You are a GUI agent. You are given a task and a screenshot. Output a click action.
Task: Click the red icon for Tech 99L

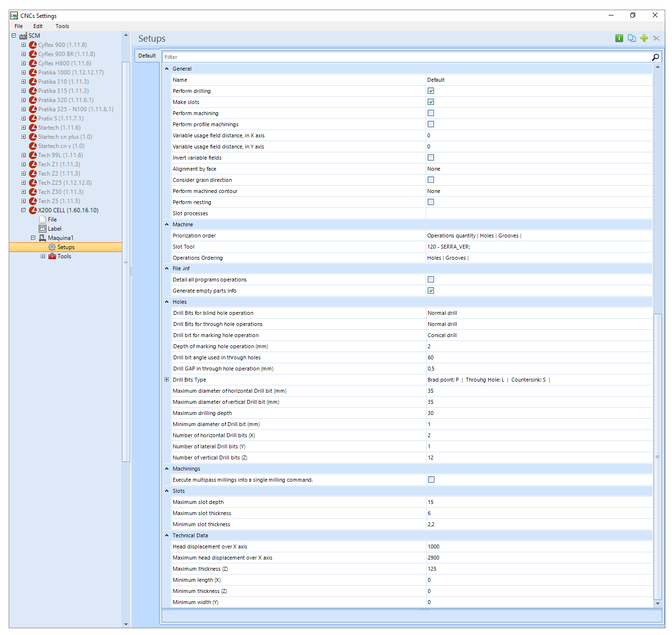[33, 155]
